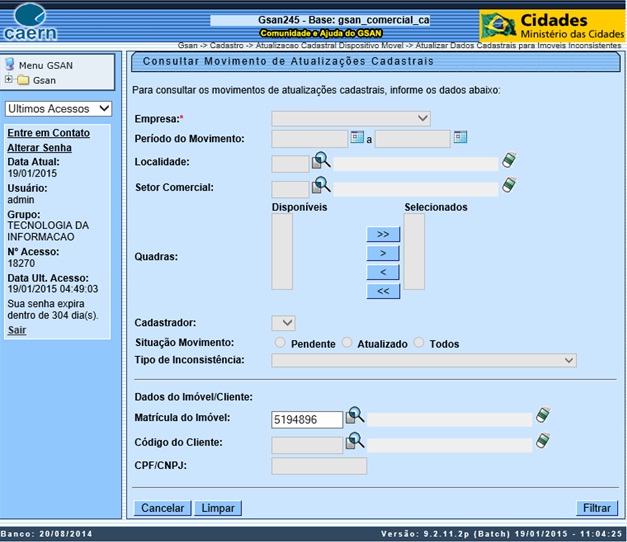Click the Localidade search magnifier icon
Screen dimensions: 627x542
(x=321, y=161)
